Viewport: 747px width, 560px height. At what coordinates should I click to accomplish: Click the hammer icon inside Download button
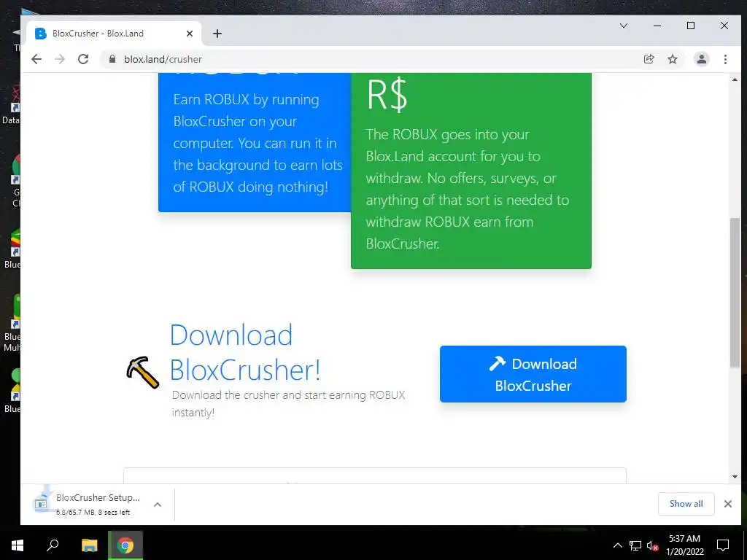[x=498, y=363]
